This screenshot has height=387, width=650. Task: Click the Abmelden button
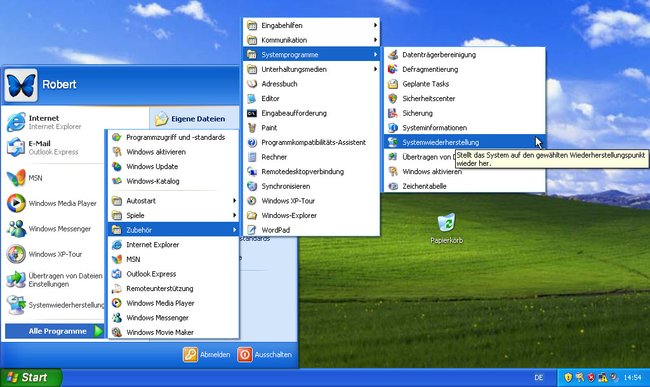[206, 355]
